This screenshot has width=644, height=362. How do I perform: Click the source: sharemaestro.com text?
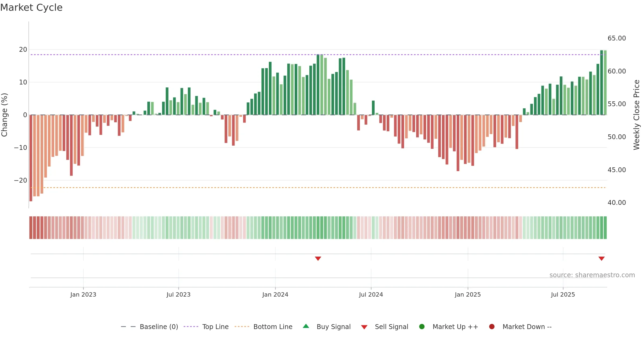tap(592, 275)
